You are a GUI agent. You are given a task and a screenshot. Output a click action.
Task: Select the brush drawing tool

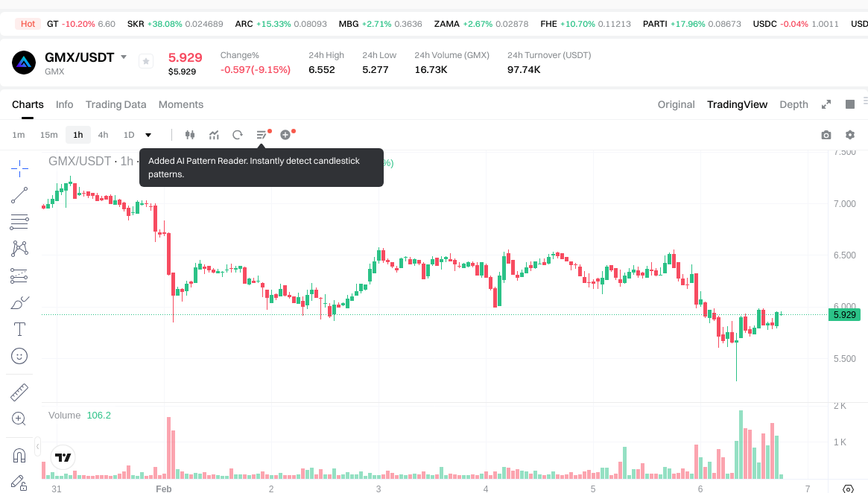click(x=19, y=302)
